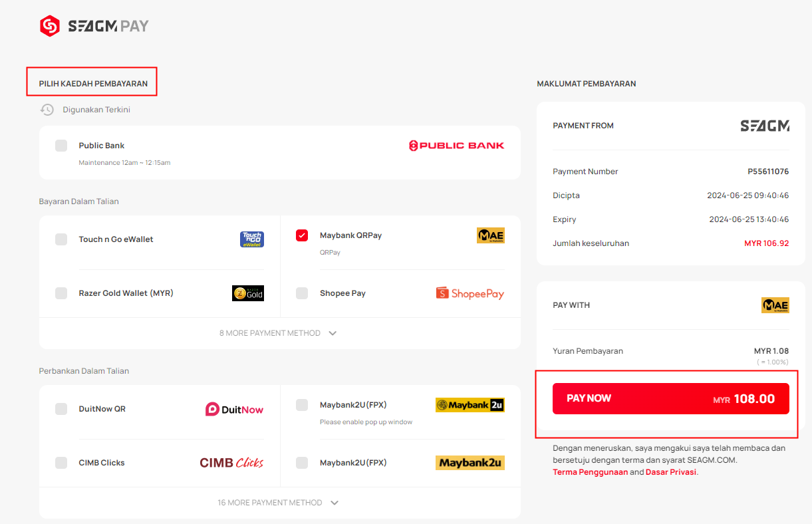Click created time 2024-06-25 09:40:46
The width and height of the screenshot is (812, 524).
(x=748, y=196)
